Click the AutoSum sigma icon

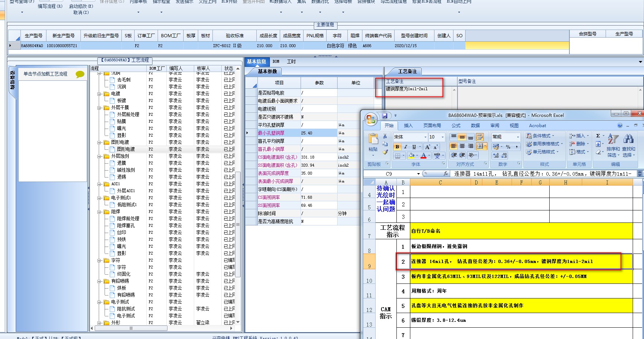coord(598,136)
